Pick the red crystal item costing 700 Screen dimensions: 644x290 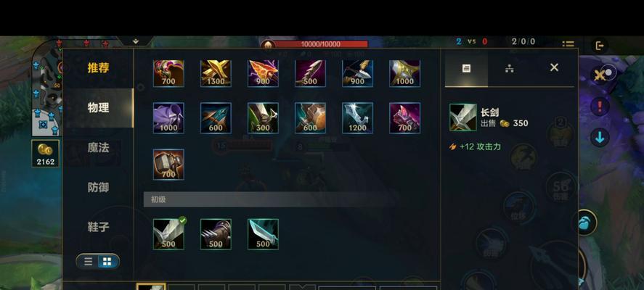(404, 118)
